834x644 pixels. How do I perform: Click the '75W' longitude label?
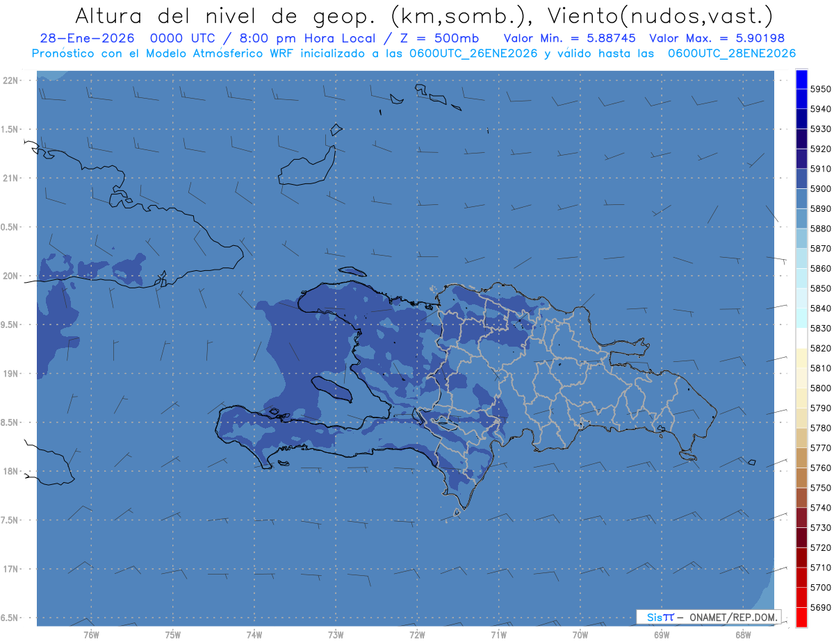pos(172,634)
